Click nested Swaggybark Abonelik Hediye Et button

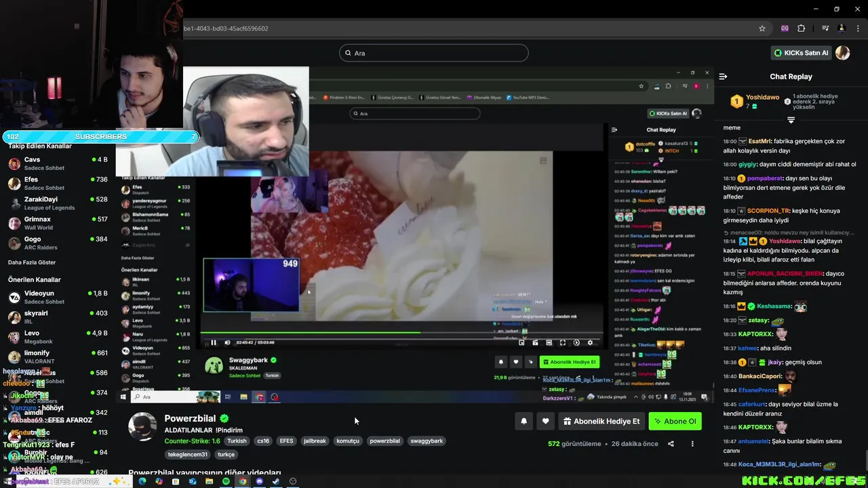570,362
